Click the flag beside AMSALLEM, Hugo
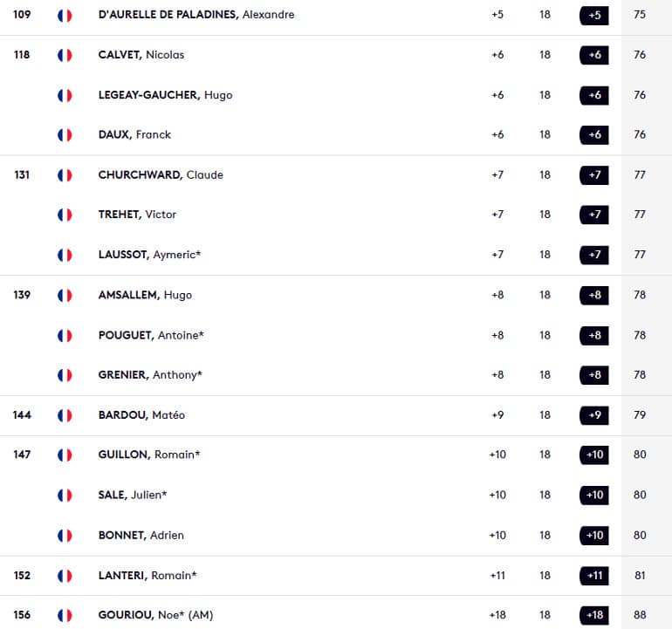 click(x=65, y=295)
